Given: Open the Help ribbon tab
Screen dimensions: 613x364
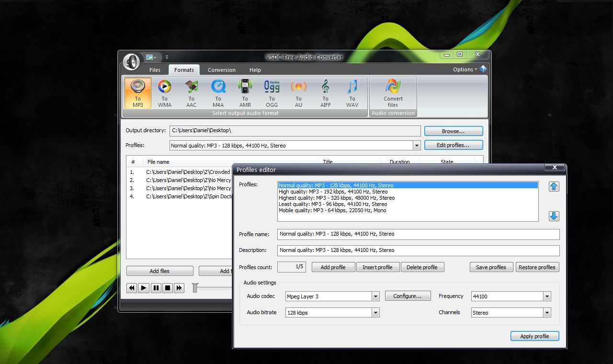Looking at the screenshot, I should [255, 70].
